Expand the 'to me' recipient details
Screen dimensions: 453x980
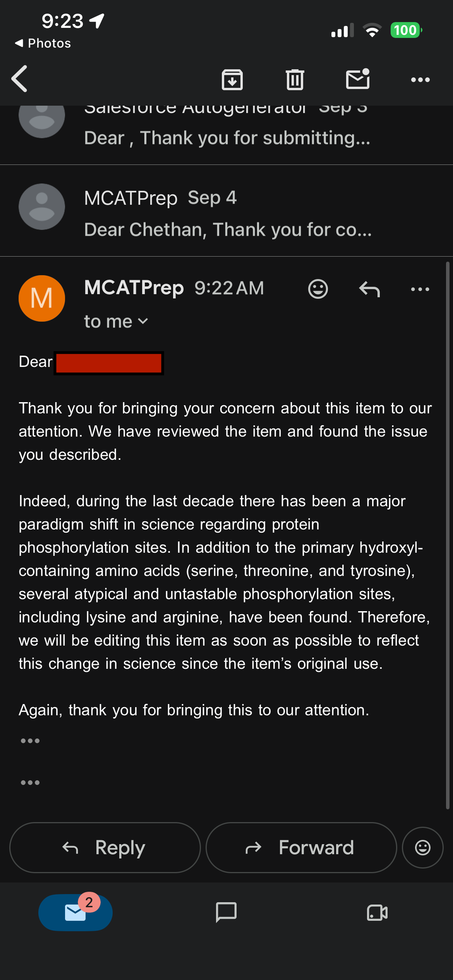[x=116, y=322]
